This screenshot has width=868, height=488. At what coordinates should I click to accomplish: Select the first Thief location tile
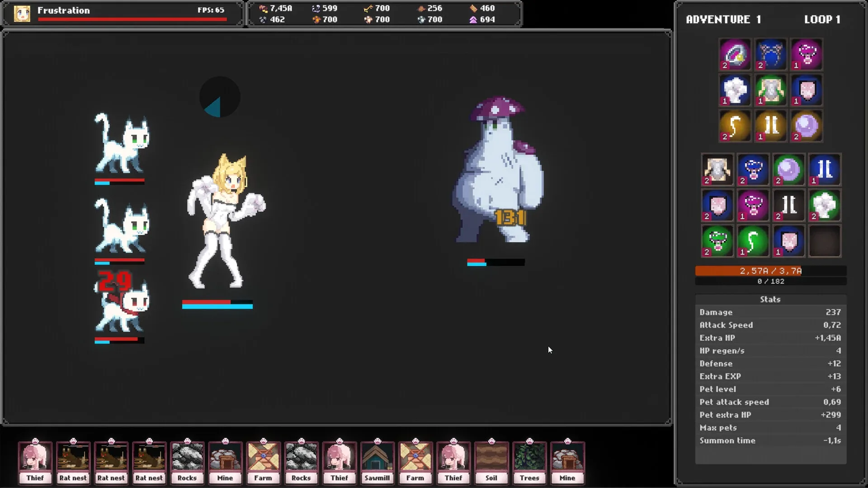[x=35, y=462]
